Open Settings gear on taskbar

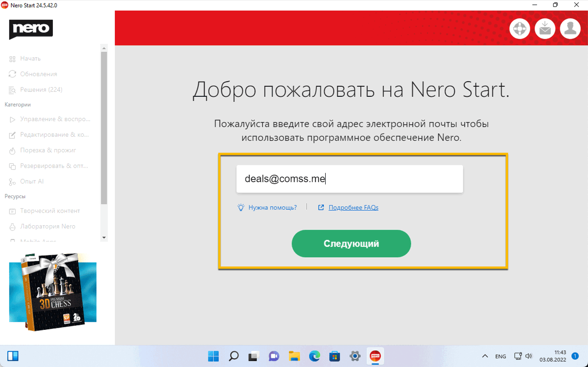point(355,356)
